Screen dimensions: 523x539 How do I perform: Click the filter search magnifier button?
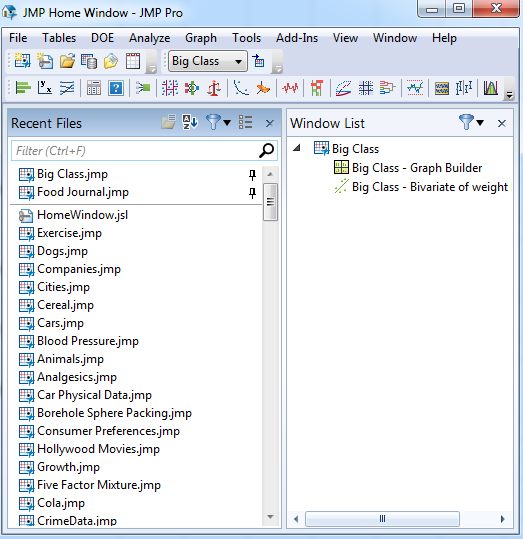coord(266,151)
